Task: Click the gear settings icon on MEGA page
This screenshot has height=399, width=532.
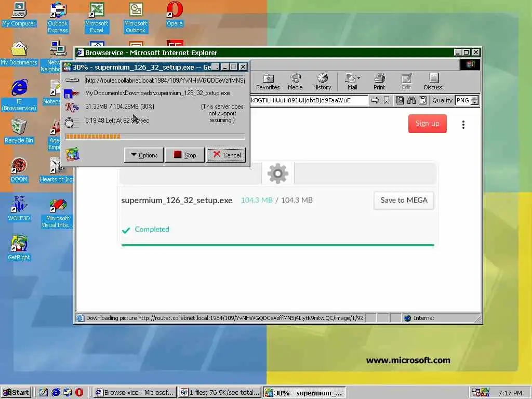Action: tap(277, 174)
